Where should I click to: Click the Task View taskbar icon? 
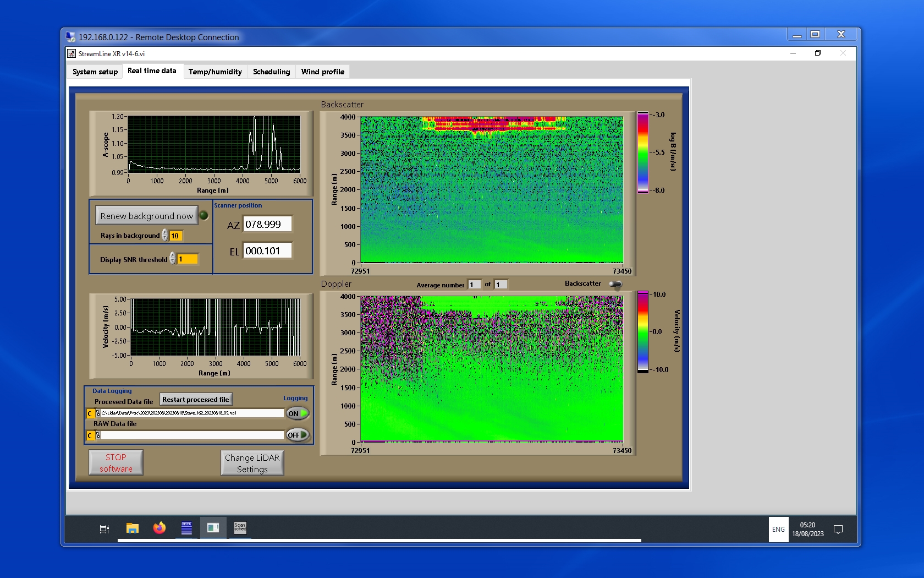point(104,529)
